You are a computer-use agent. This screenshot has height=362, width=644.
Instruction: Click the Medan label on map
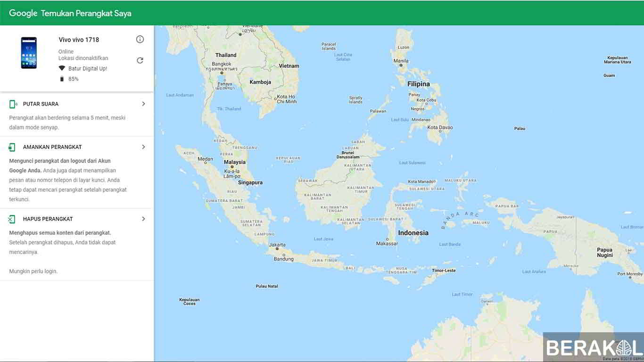pyautogui.click(x=205, y=159)
